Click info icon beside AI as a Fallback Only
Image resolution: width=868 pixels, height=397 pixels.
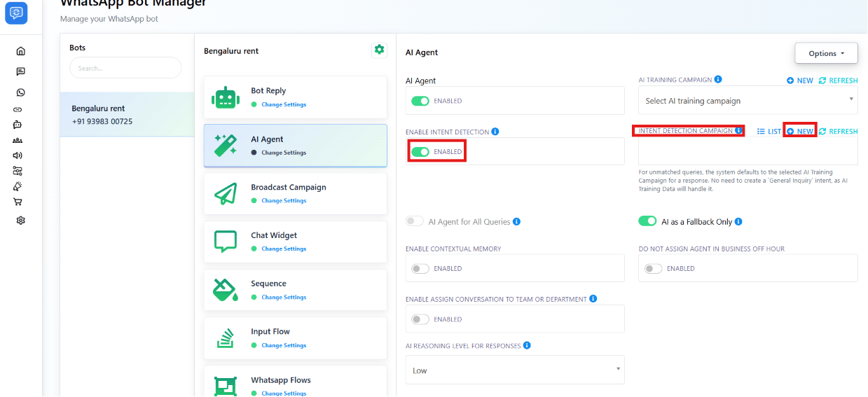click(738, 222)
